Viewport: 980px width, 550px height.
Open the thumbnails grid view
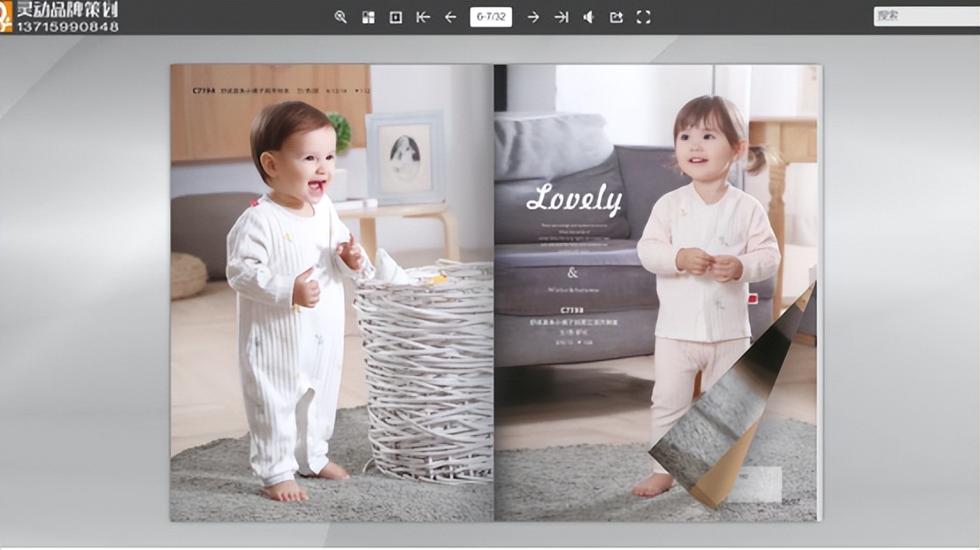coord(368,17)
